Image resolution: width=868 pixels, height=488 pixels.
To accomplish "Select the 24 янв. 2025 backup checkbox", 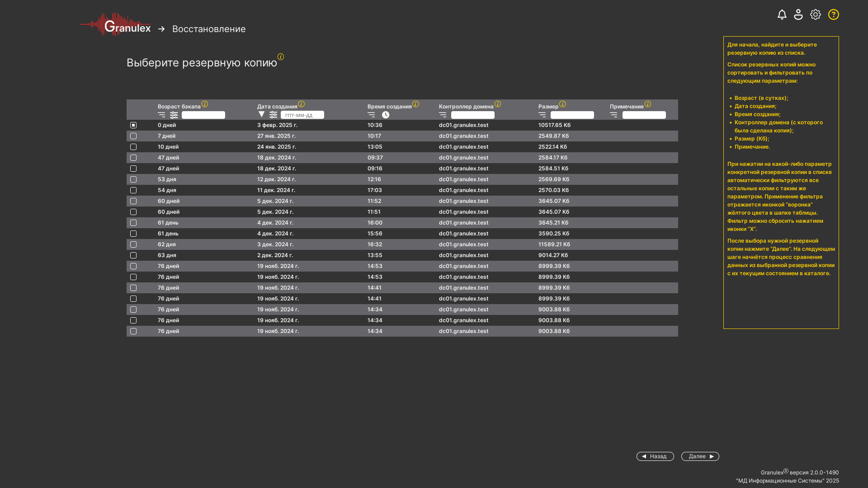I will (133, 147).
